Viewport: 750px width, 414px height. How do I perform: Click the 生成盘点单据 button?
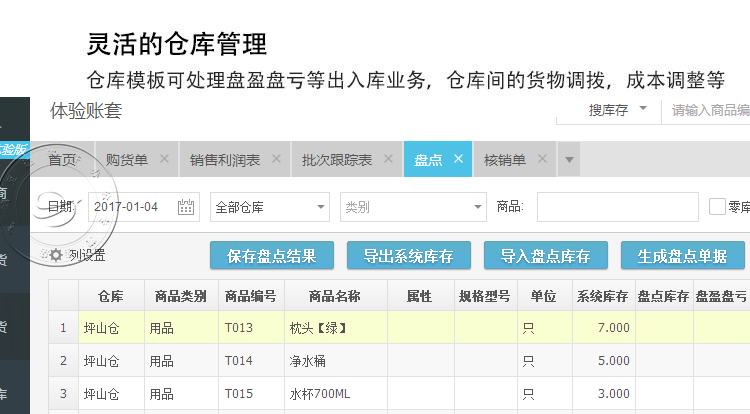point(683,256)
